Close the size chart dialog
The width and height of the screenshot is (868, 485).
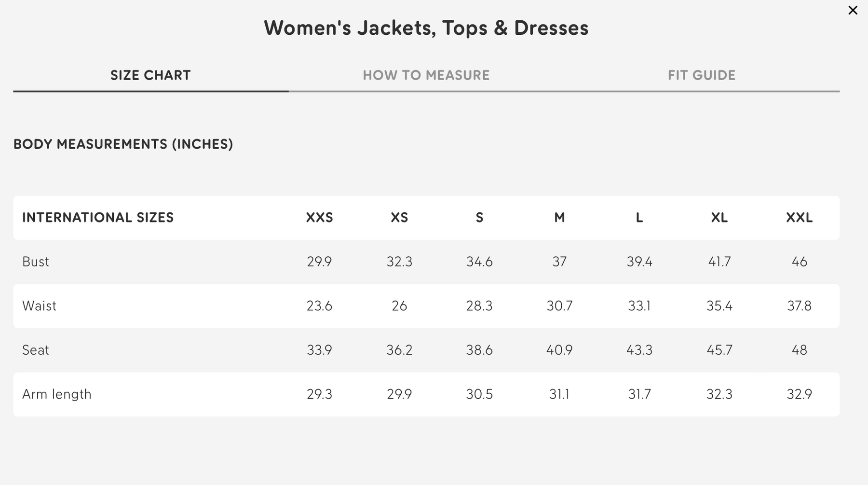coord(853,10)
